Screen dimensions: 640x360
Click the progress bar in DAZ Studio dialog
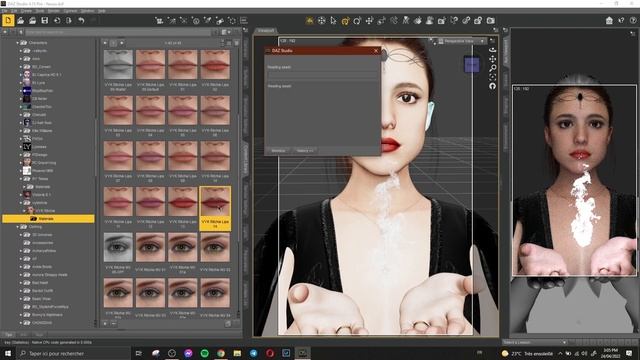[322, 76]
